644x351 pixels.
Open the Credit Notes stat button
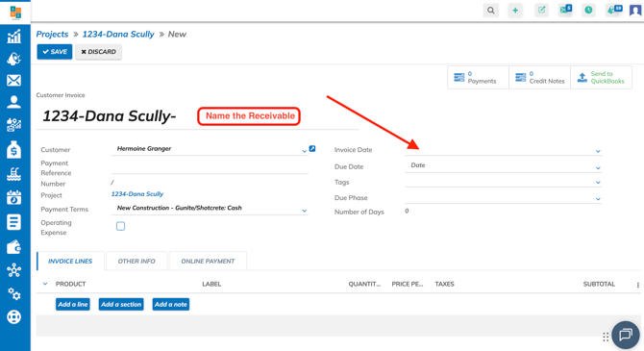tap(539, 77)
